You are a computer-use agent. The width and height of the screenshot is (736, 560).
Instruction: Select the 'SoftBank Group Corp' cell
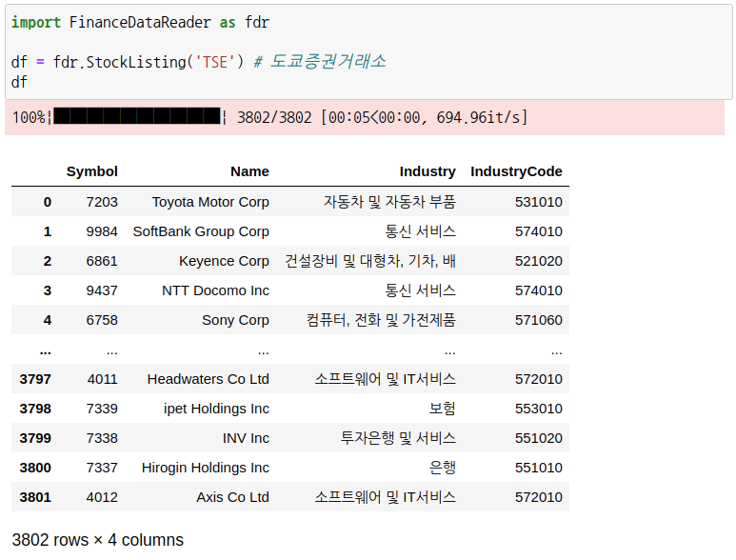(x=201, y=231)
